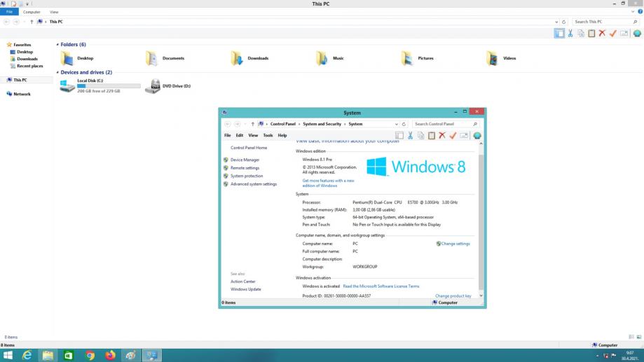Viewport: 644px width, 362px height.
Task: Expand the ribbon chevron in This PC window
Action: click(x=633, y=12)
